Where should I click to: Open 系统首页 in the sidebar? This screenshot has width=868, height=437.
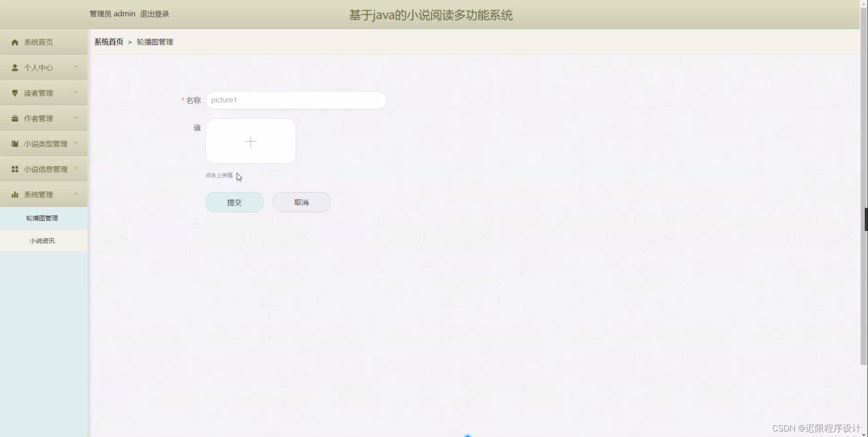coord(44,42)
